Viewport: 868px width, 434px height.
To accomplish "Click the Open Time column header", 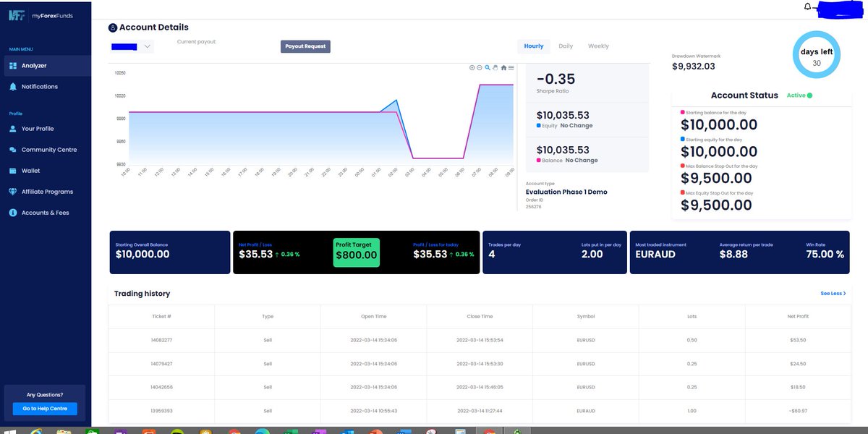I will click(374, 316).
